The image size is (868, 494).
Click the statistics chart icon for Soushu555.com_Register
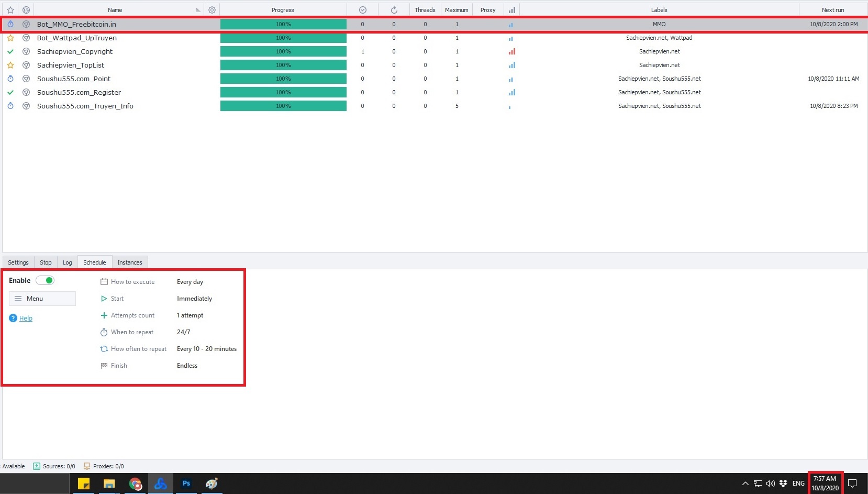coord(512,92)
